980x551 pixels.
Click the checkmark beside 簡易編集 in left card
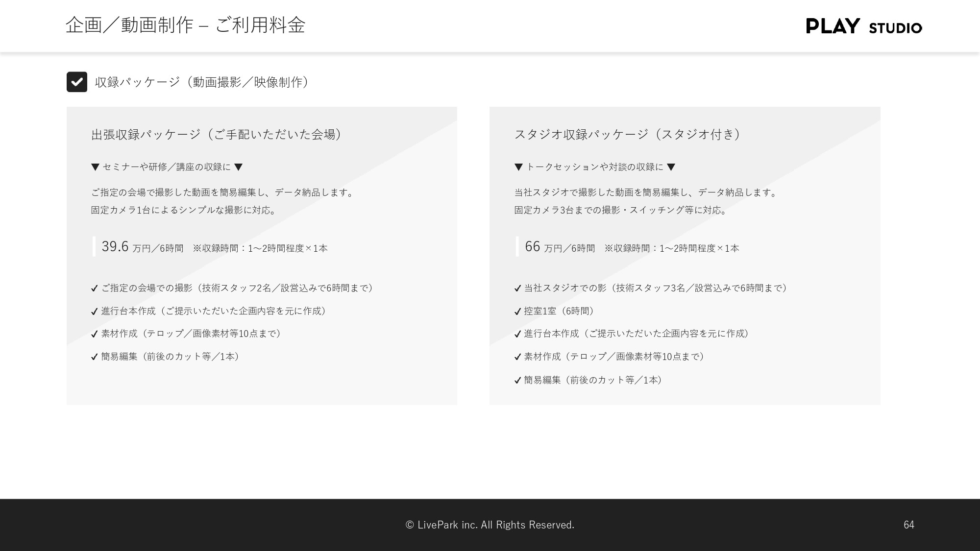[x=95, y=357]
